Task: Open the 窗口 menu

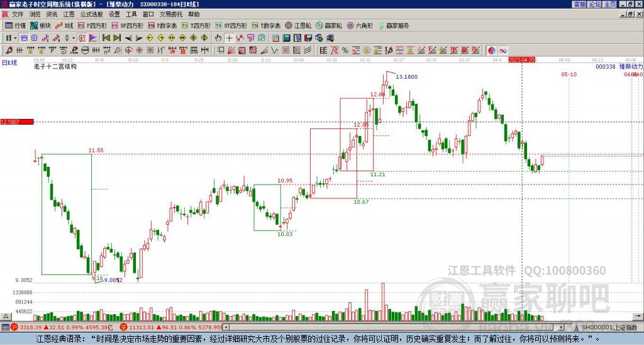Action: tap(148, 14)
